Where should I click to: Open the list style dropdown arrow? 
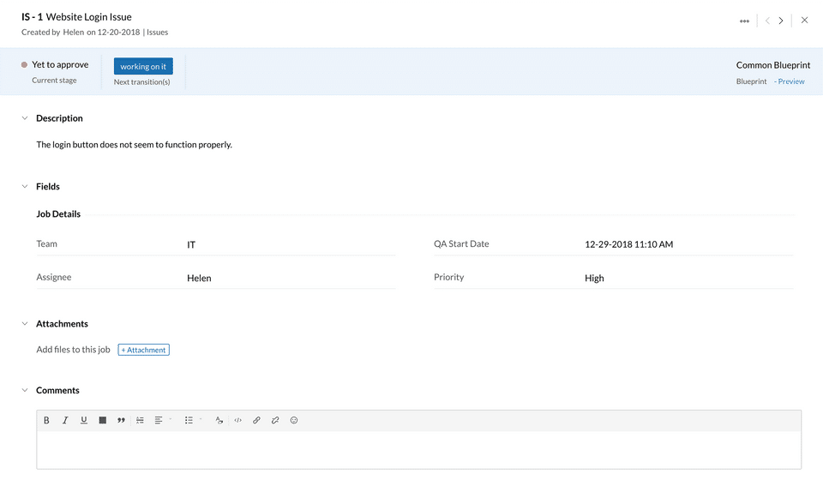click(201, 419)
